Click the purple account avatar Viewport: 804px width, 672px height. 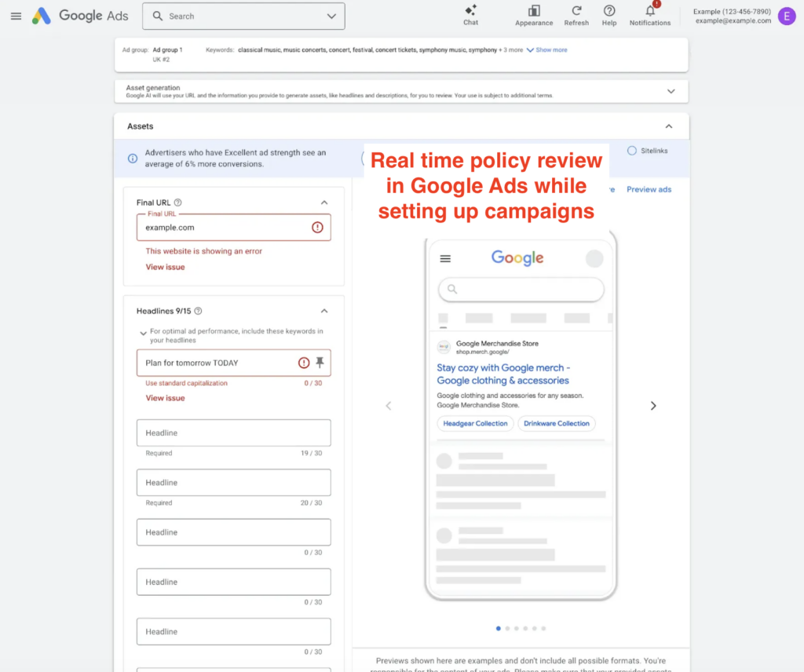coord(786,16)
